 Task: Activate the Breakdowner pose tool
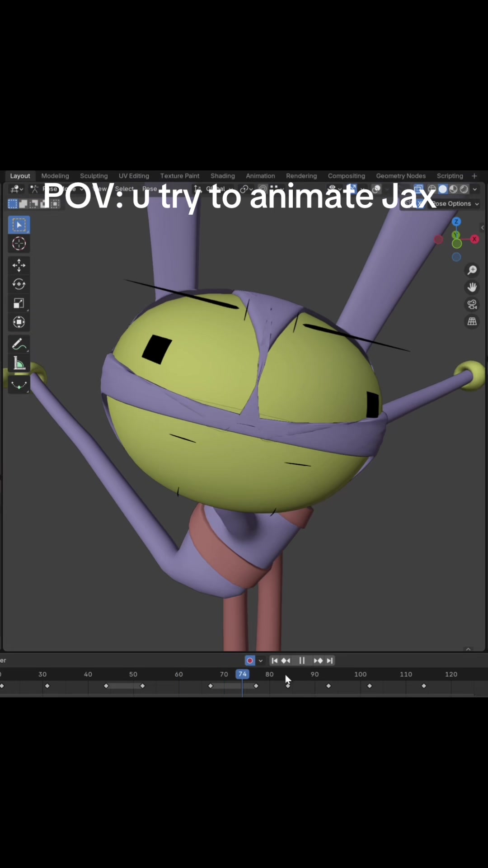[19, 385]
